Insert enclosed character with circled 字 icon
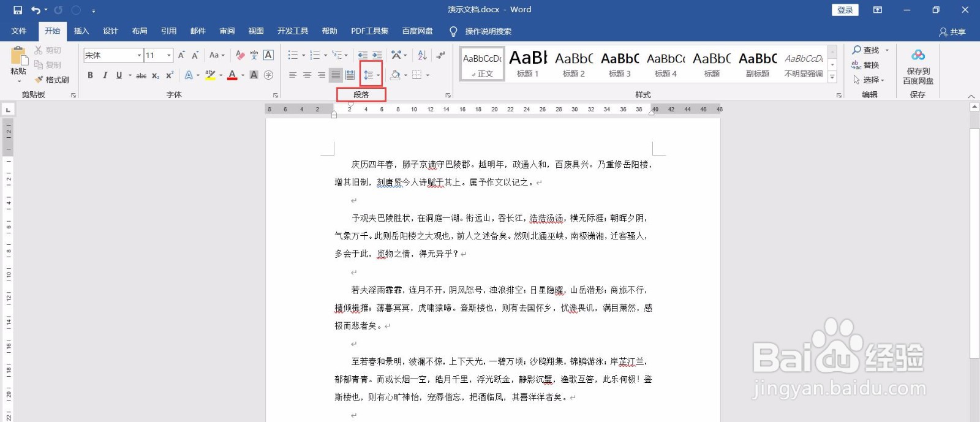 (268, 75)
